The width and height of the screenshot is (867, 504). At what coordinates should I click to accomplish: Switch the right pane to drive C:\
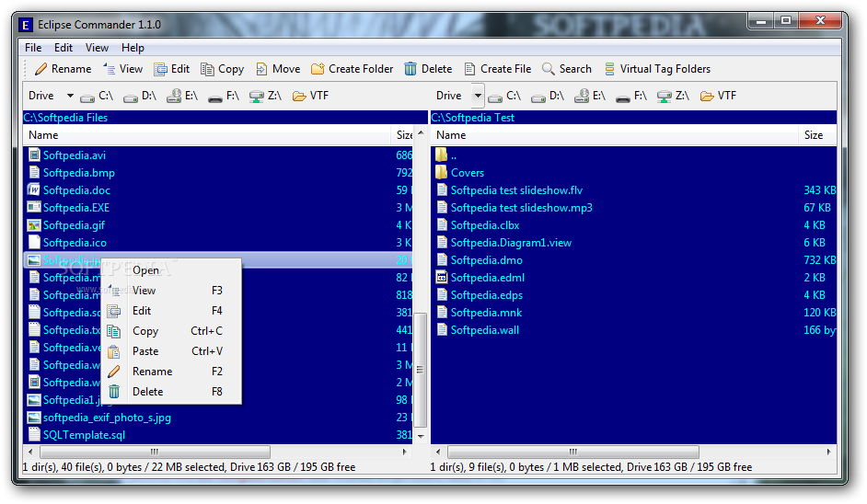coord(504,97)
